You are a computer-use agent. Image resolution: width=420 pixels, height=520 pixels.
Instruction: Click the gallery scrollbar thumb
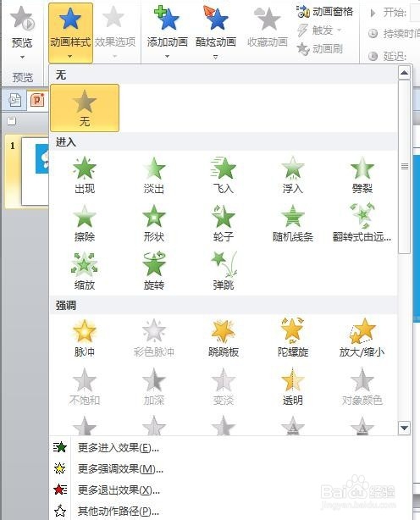click(x=404, y=167)
